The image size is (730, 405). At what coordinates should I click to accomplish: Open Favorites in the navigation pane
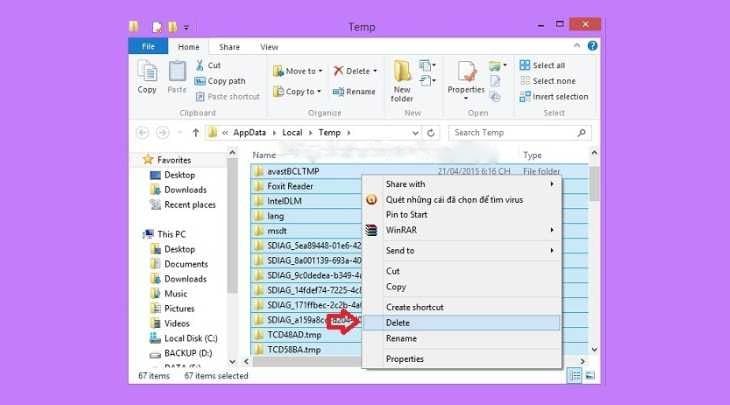pos(174,160)
